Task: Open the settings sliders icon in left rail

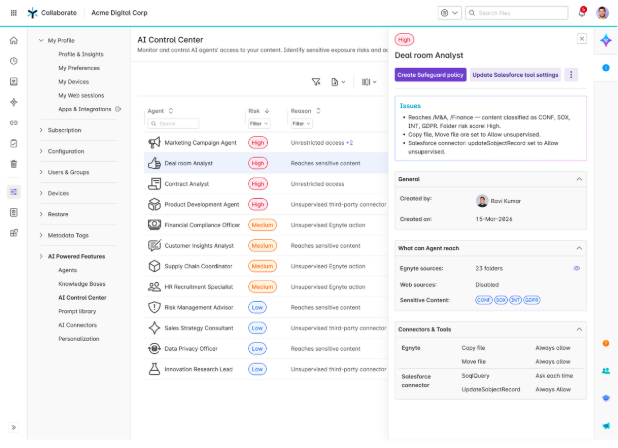Action: pos(14,192)
